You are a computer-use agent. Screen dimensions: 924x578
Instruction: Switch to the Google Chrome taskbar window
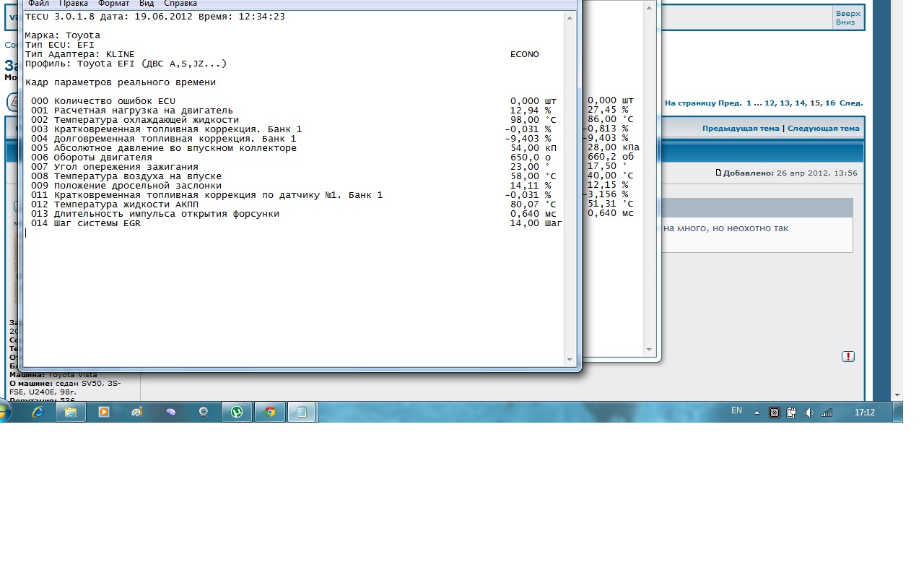click(270, 412)
